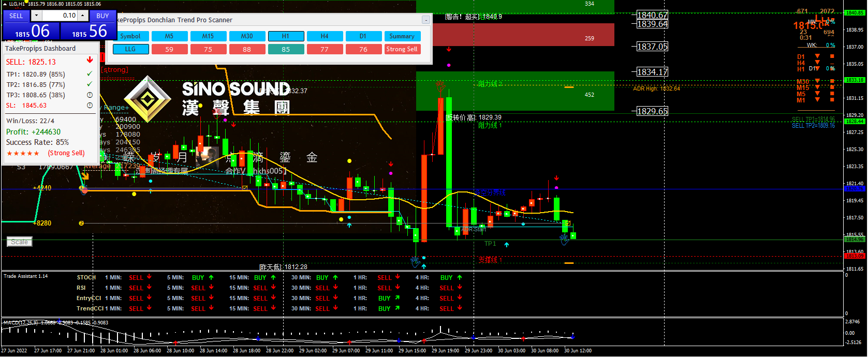Click the M1 orange square in the trend panel
The height and width of the screenshot is (357, 868).
tap(832, 99)
